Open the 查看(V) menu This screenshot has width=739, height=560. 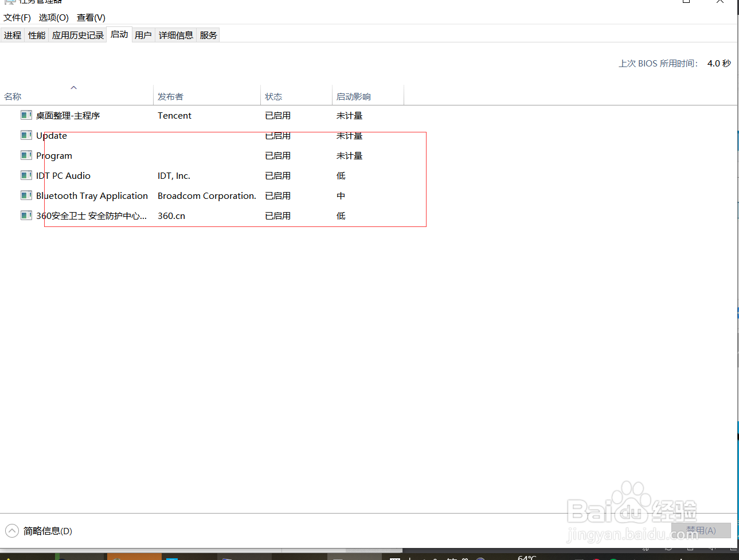[91, 18]
